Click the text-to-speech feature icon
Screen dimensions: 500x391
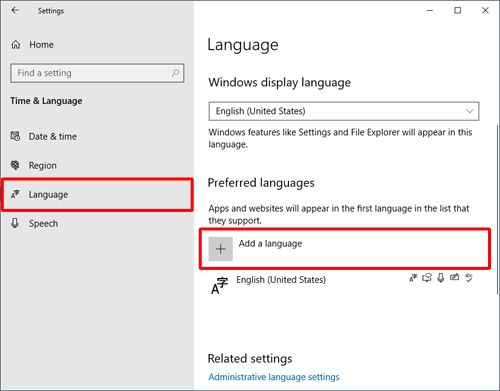(x=427, y=278)
